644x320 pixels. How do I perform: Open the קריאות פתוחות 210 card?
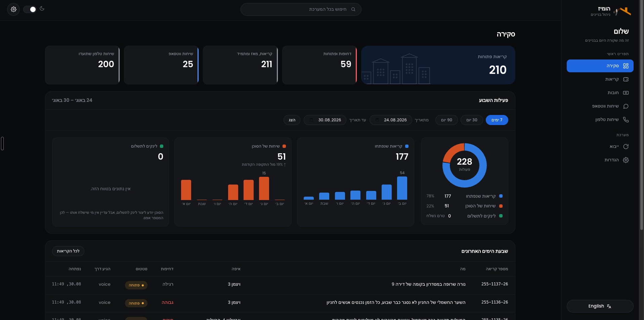[x=438, y=65]
